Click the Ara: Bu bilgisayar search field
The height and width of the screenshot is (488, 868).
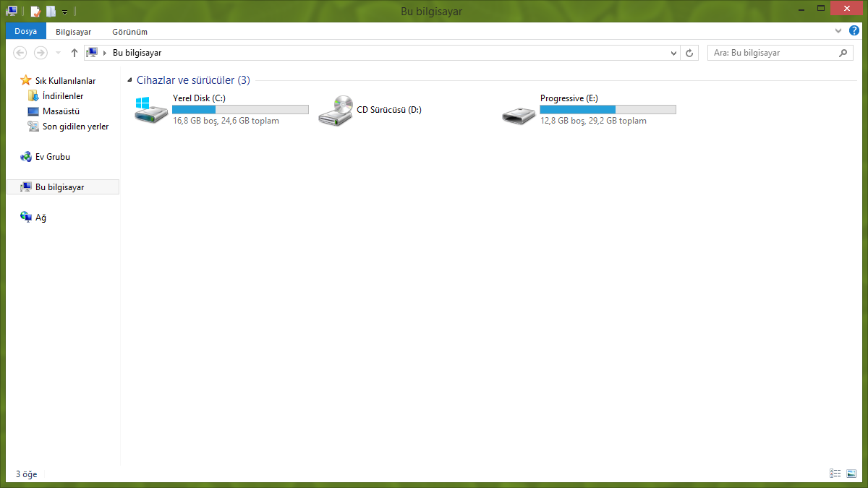(774, 53)
